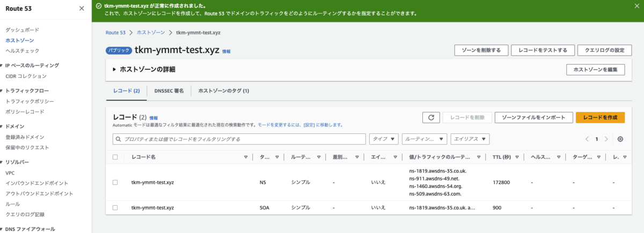This screenshot has height=233, width=644.
Task: Open table preferences gear icon
Action: tap(620, 139)
